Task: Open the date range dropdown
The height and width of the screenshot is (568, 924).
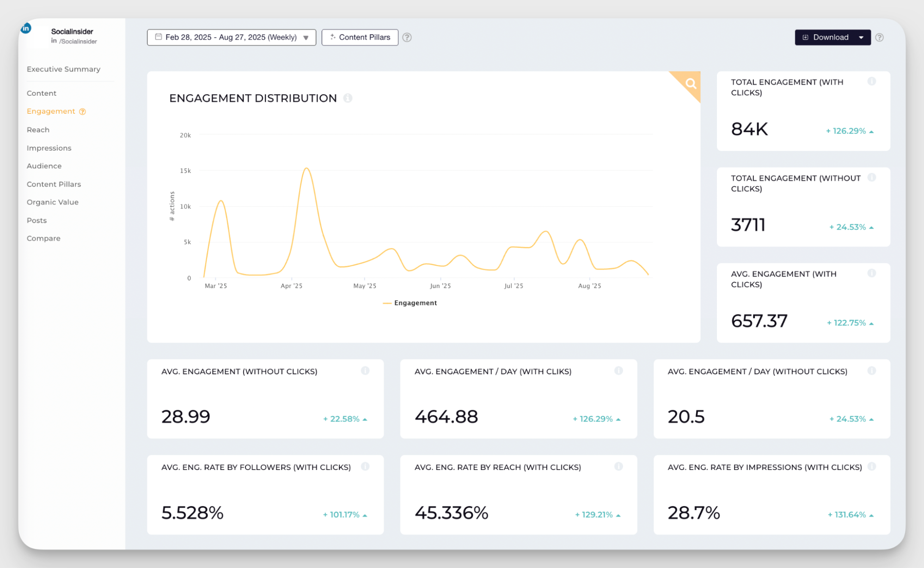Action: point(231,37)
